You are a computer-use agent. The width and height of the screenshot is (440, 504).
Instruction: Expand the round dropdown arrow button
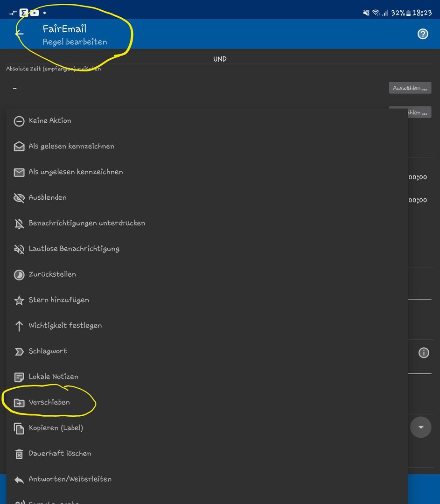coord(420,427)
